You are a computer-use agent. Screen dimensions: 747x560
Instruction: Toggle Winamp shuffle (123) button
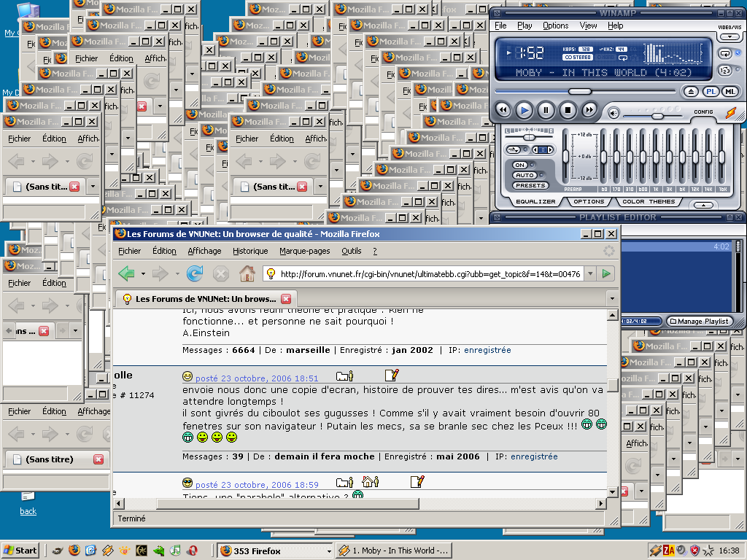(725, 71)
